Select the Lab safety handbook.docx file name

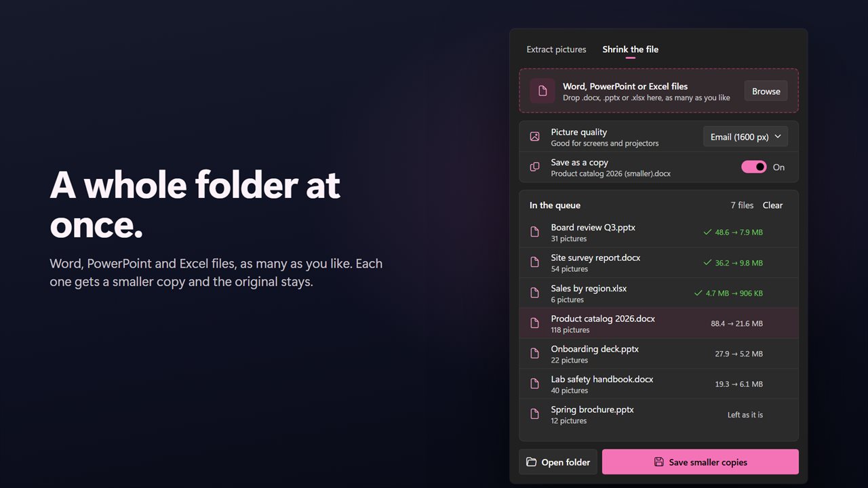pos(602,380)
